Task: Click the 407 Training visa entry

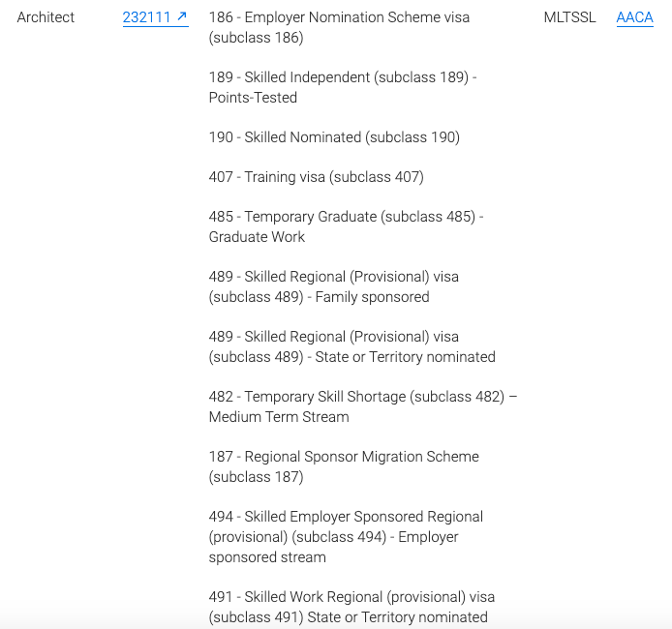Action: point(316,177)
